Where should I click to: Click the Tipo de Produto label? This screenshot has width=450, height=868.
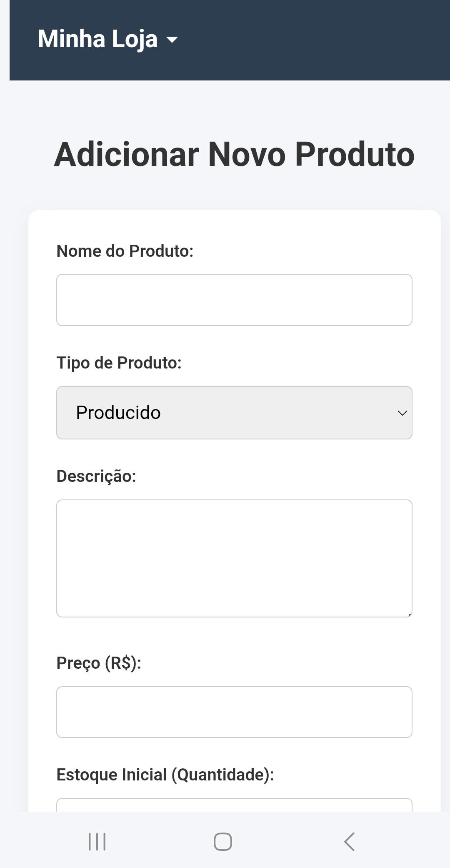pyautogui.click(x=119, y=363)
